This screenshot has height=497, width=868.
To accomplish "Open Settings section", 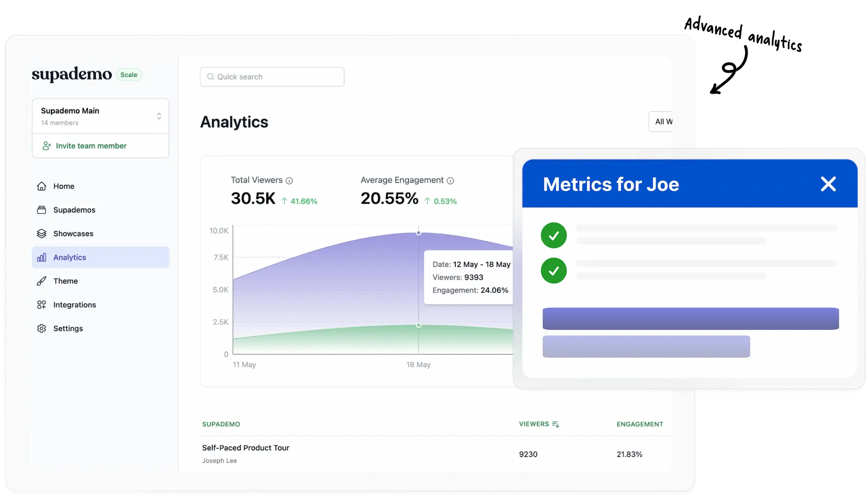I will (x=68, y=328).
